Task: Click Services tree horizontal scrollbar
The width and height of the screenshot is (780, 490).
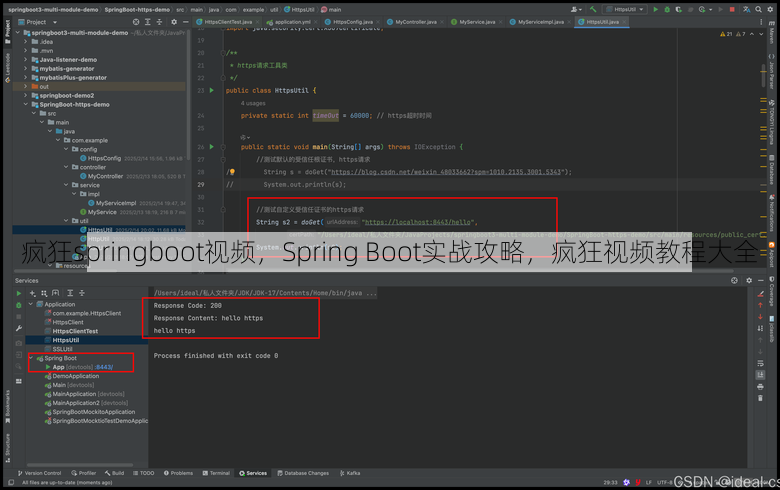Action: [x=80, y=465]
